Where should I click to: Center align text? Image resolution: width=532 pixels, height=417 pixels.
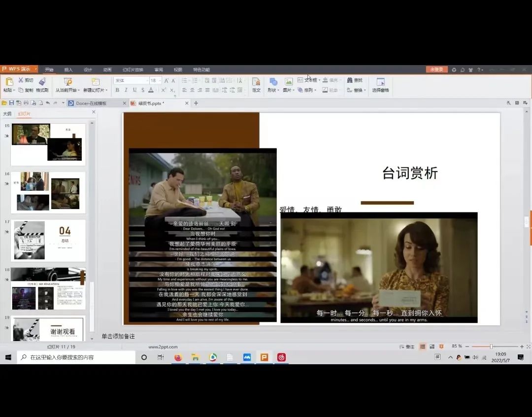(x=192, y=90)
